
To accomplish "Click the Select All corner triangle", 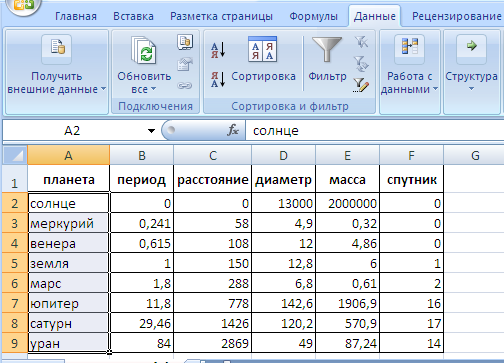I will [15, 155].
